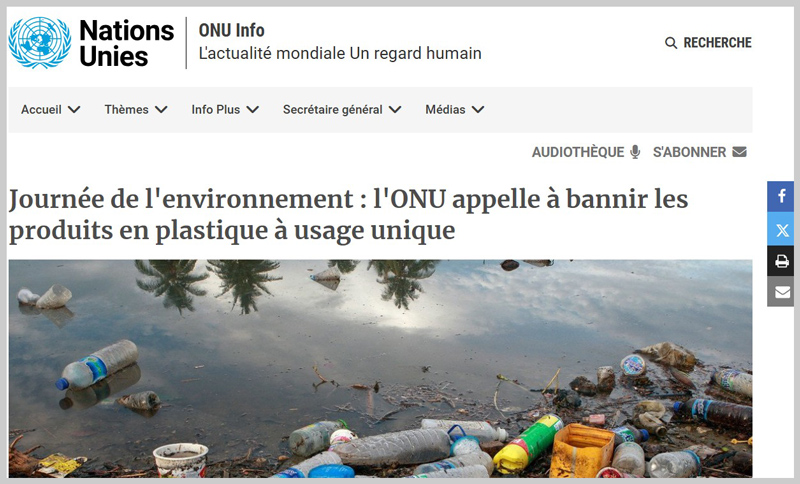The width and height of the screenshot is (800, 484).
Task: Click the search magnifier icon
Action: tap(671, 43)
